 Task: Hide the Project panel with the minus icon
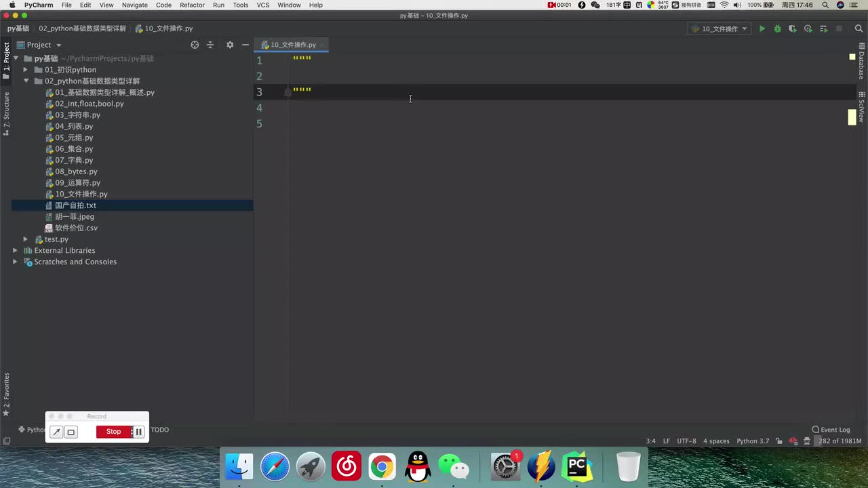coord(245,45)
